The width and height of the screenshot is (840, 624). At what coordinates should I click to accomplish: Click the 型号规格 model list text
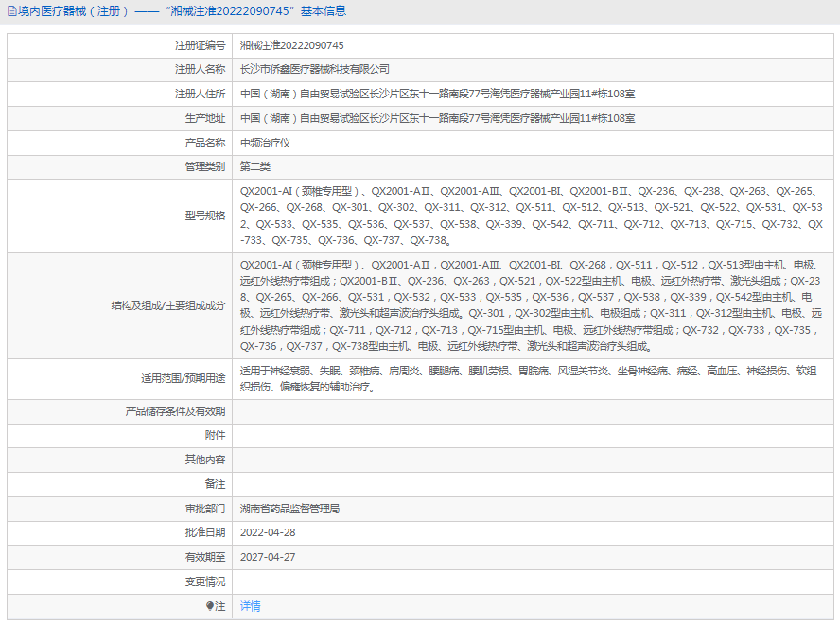(530, 216)
